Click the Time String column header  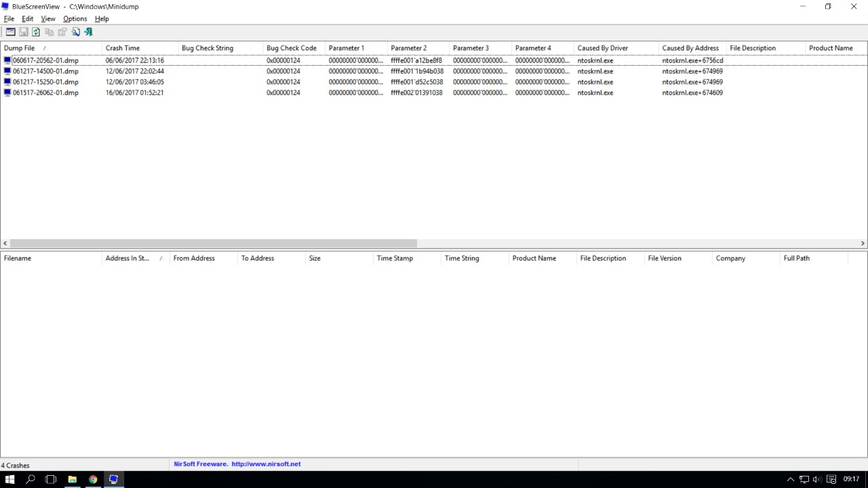475,258
